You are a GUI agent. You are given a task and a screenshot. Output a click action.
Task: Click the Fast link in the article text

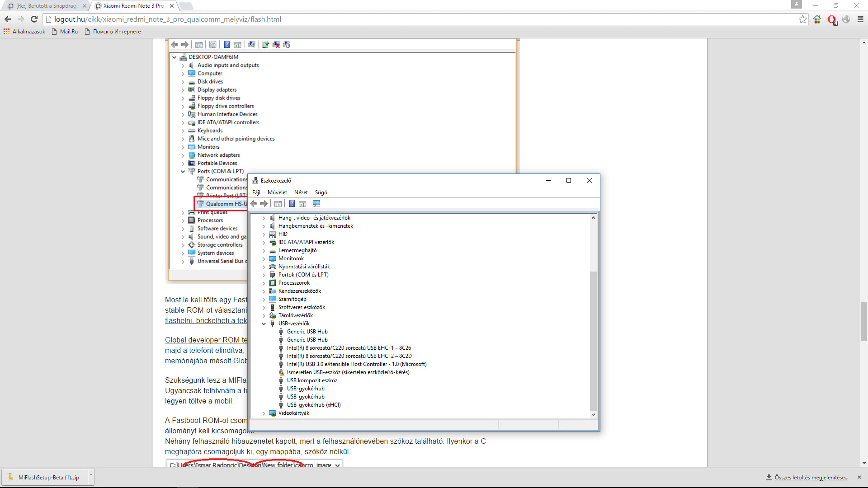tap(240, 300)
